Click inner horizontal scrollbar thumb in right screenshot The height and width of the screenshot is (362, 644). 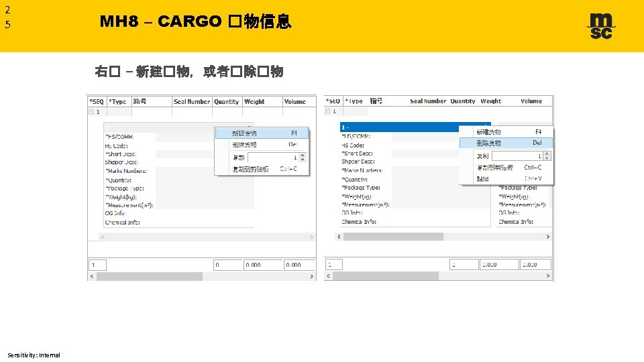tap(394, 237)
